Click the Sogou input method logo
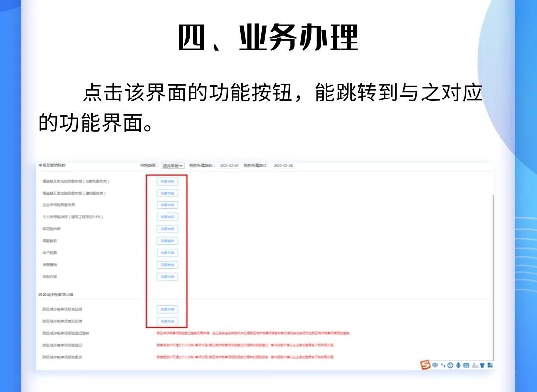This screenshot has width=537, height=392. pyautogui.click(x=425, y=365)
